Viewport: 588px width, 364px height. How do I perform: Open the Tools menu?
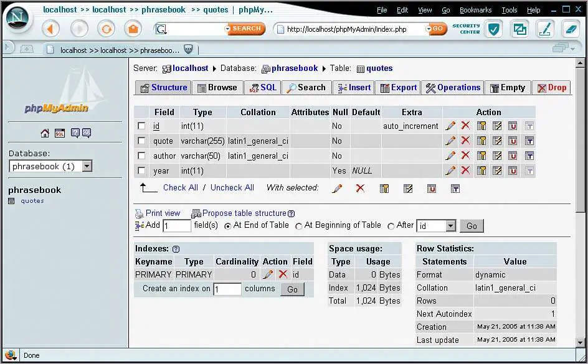510,10
